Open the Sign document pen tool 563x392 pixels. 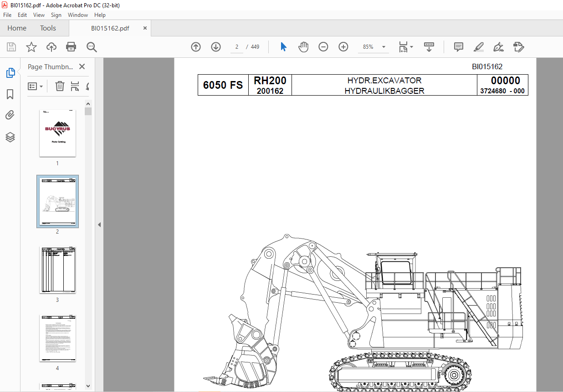499,47
